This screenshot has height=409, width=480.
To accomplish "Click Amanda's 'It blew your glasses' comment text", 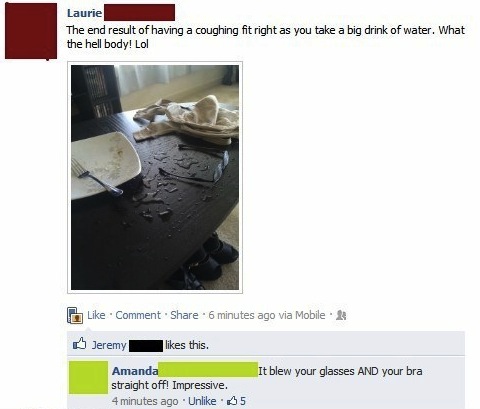I will [267, 378].
